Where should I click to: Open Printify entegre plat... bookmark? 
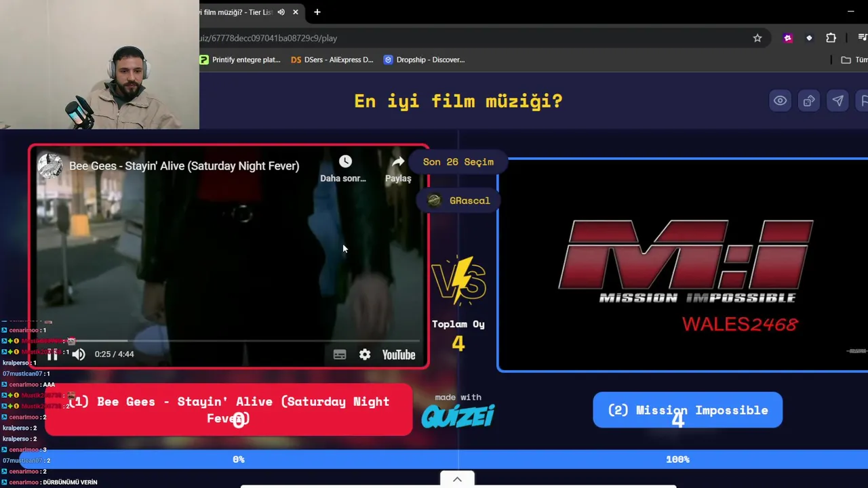pyautogui.click(x=240, y=60)
